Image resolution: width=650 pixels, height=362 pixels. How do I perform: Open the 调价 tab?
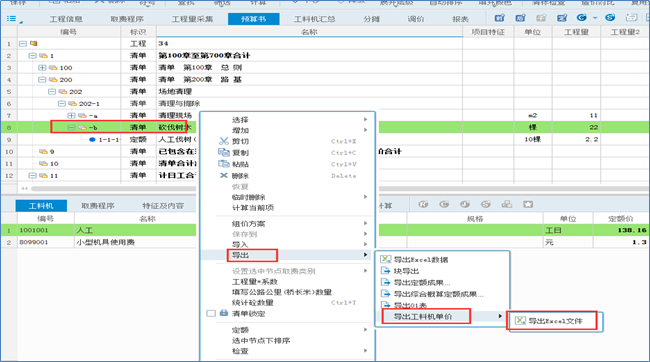(x=416, y=19)
